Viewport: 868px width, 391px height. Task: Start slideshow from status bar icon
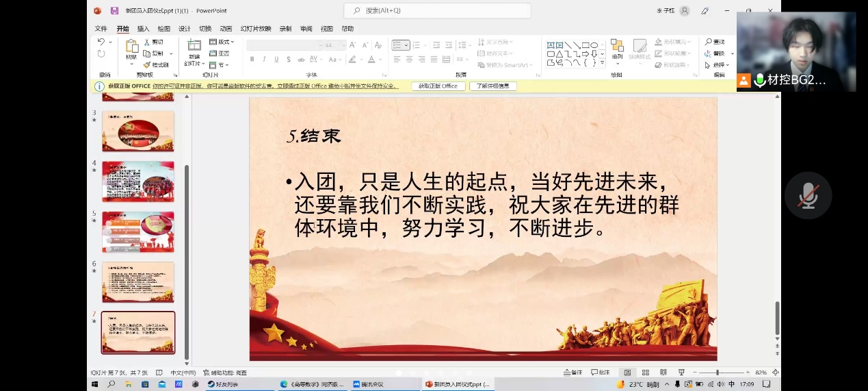[681, 373]
